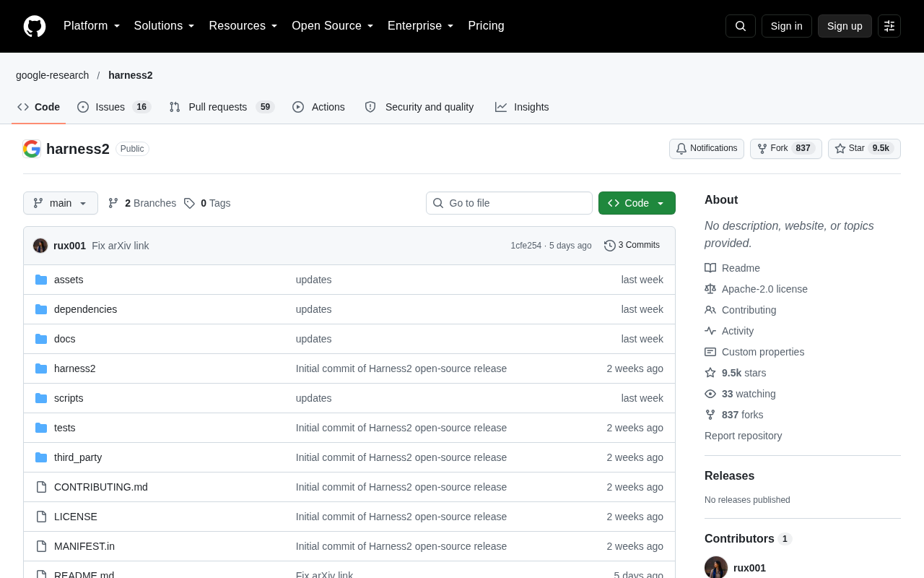Expand the Resources menu
Image resolution: width=924 pixels, height=578 pixels.
pos(243,26)
